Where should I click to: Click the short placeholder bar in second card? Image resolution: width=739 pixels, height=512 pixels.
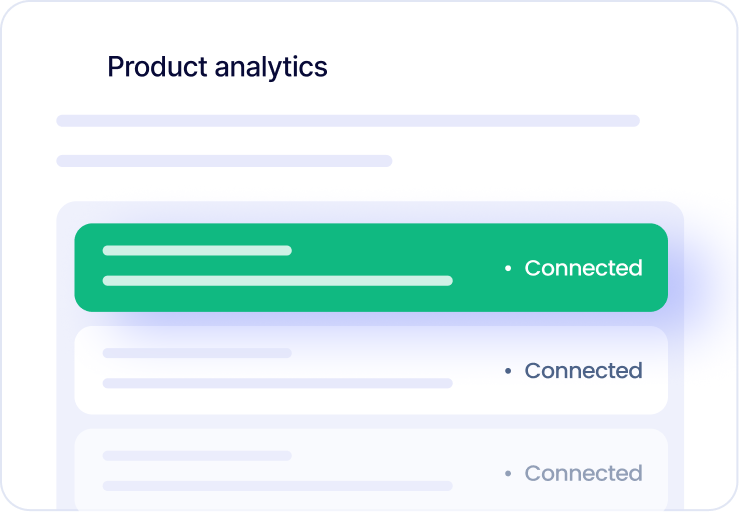pos(197,353)
